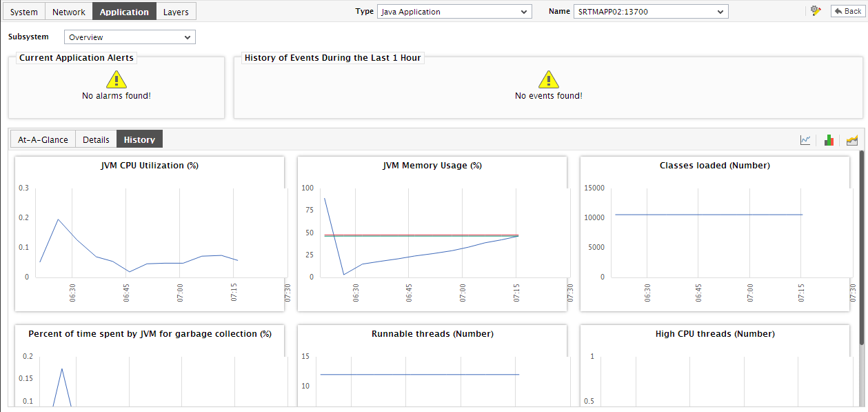This screenshot has width=868, height=412.
Task: Click the Runnable threads line graph
Action: 419,375
